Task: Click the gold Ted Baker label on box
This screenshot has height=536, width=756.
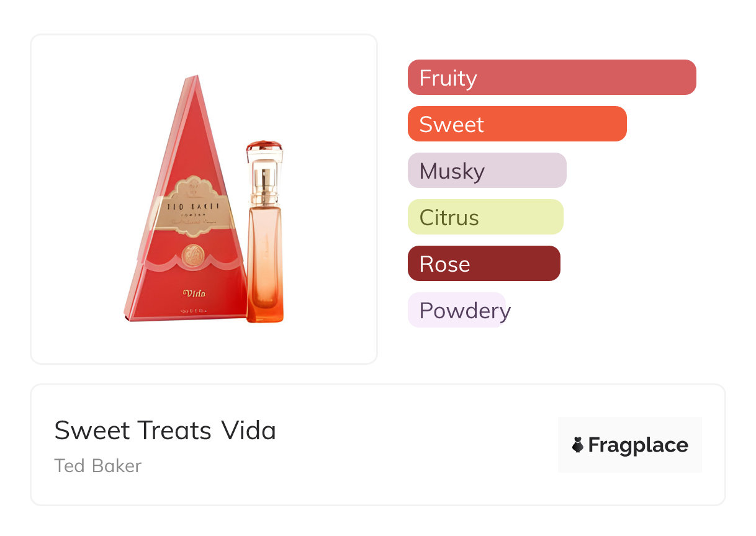Action: pos(194,206)
